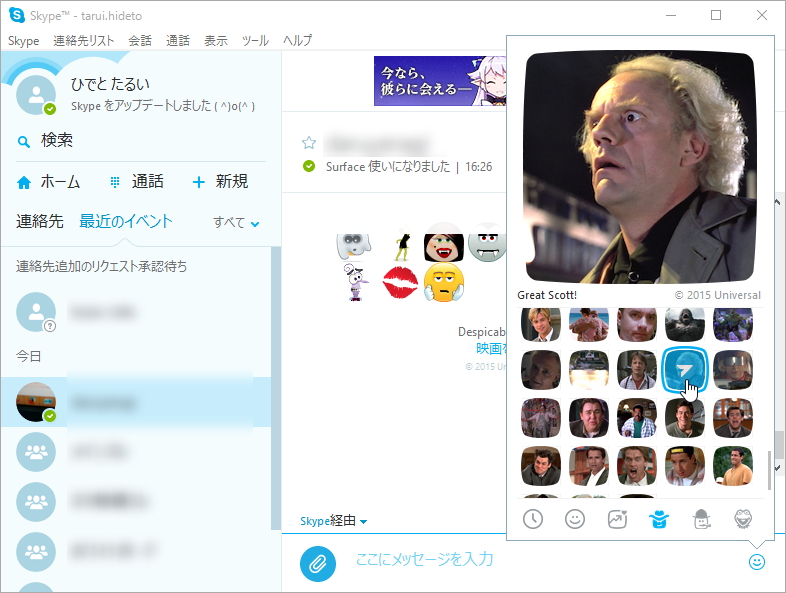Click the contact list scrollbar
This screenshot has width=786, height=593.
point(276,388)
